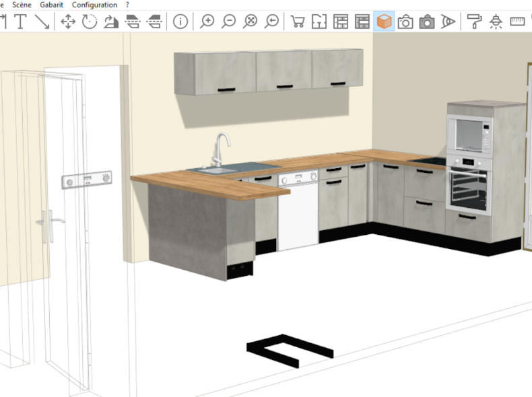Click the outlined camera snapshot icon
532x397 pixels.
[x=405, y=22]
